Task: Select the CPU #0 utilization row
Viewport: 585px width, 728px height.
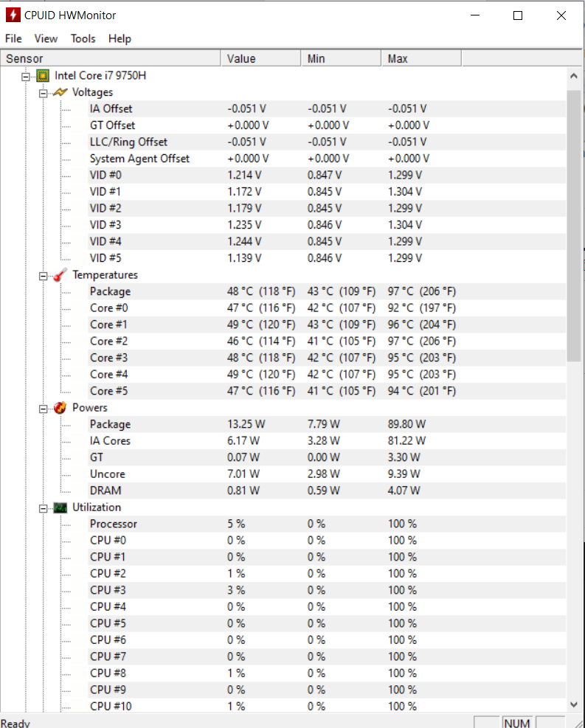Action: coord(327,541)
